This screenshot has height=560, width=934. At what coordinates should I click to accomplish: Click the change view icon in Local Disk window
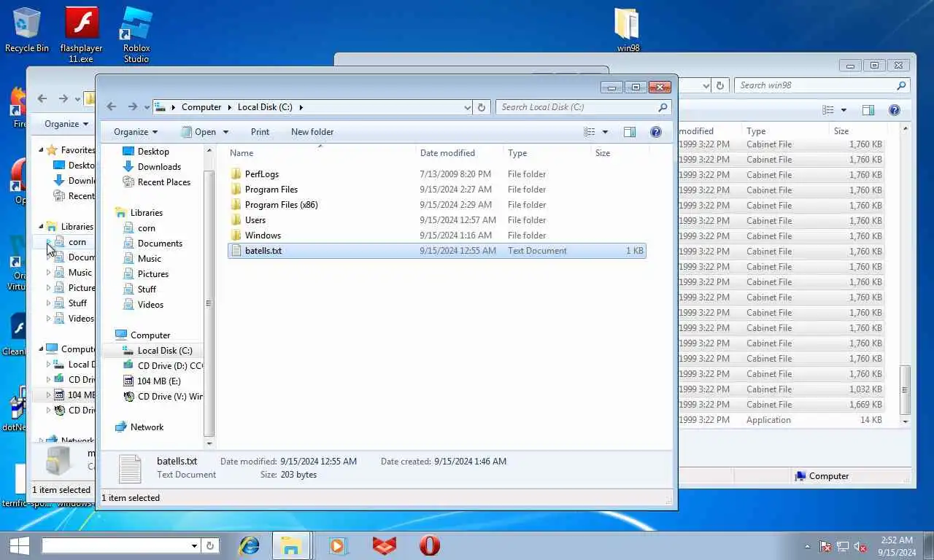point(590,132)
